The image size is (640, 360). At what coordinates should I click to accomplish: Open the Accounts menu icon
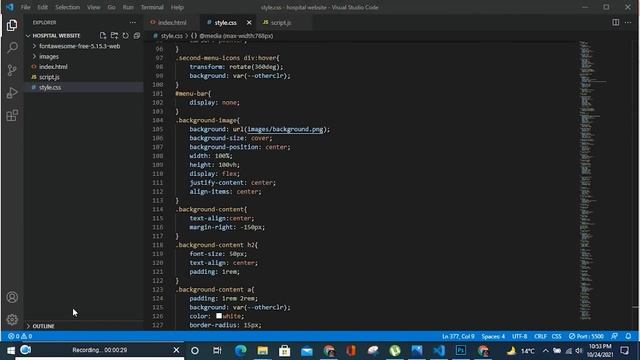coord(12,297)
